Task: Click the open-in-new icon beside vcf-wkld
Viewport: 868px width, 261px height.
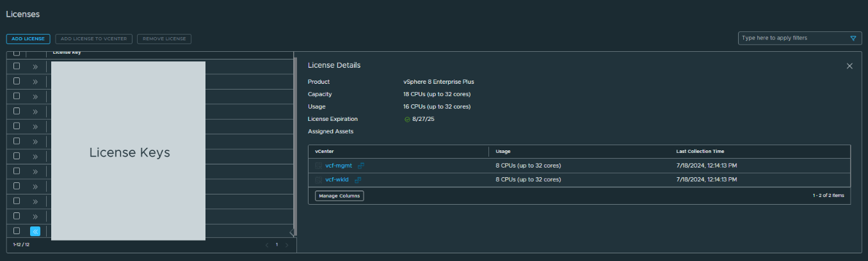Action: (x=358, y=180)
